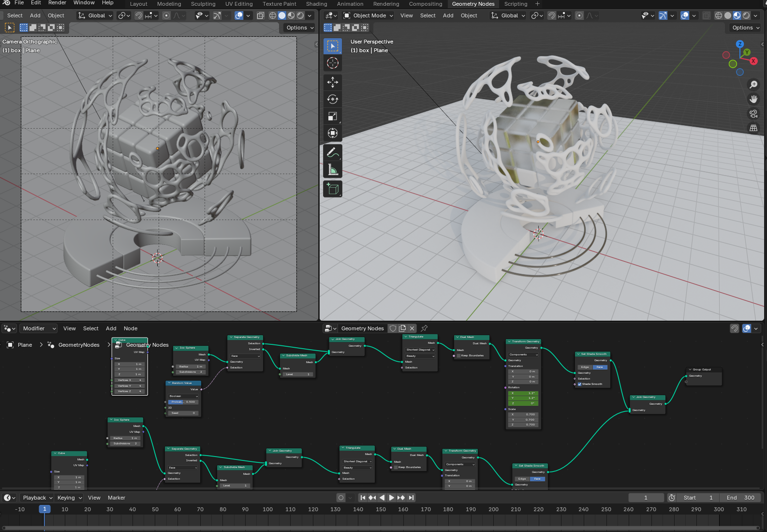Image resolution: width=767 pixels, height=532 pixels.
Task: Switch to the Modeling workspace tab
Action: 169,4
